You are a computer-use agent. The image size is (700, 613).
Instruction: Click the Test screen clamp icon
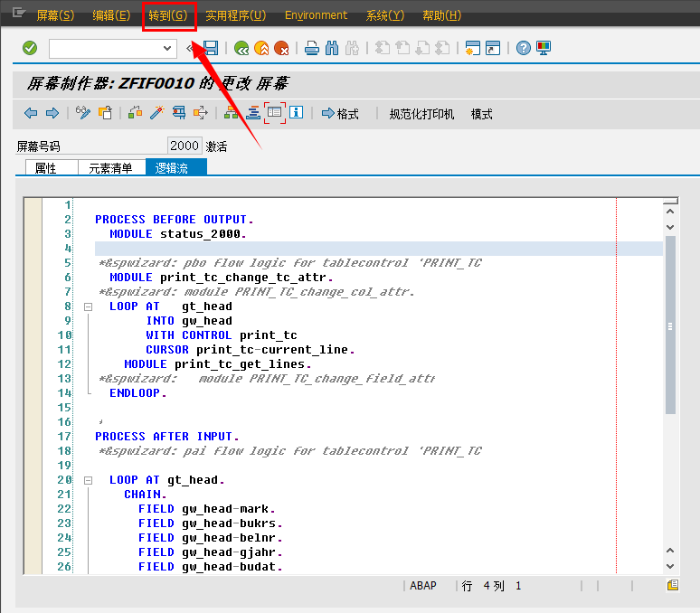[179, 112]
